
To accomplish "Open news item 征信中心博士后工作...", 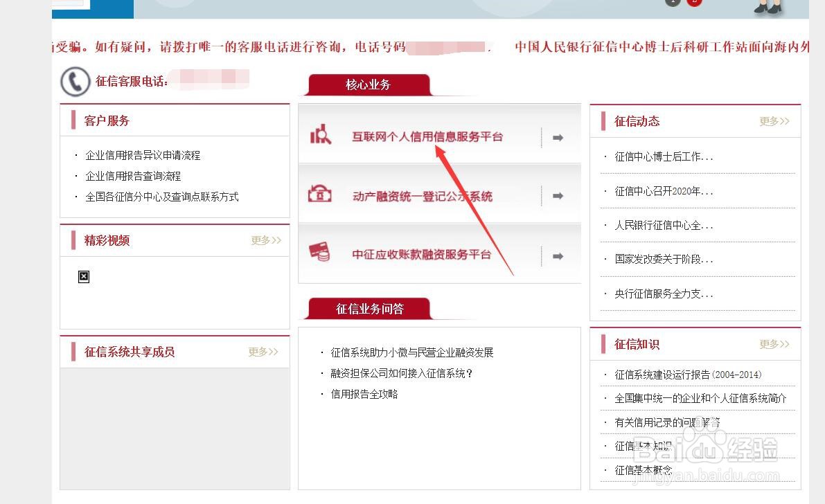I will point(664,156).
